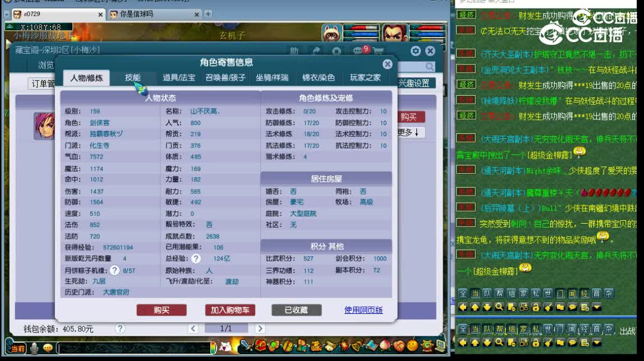
Task: Open the settings gear in the trading window header
Action: [x=415, y=51]
